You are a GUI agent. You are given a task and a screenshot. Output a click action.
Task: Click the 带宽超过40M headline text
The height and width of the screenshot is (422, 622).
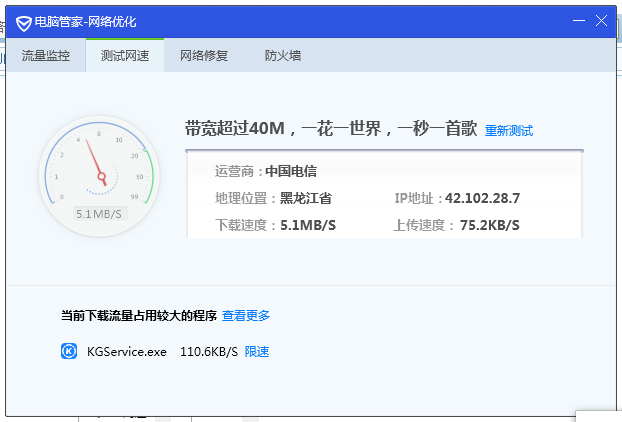coord(235,129)
